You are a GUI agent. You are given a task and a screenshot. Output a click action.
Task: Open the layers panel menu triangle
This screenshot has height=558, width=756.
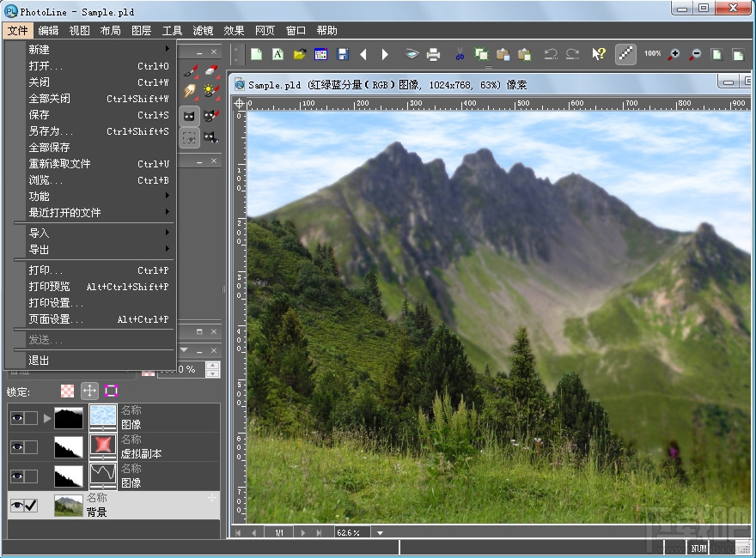click(184, 350)
